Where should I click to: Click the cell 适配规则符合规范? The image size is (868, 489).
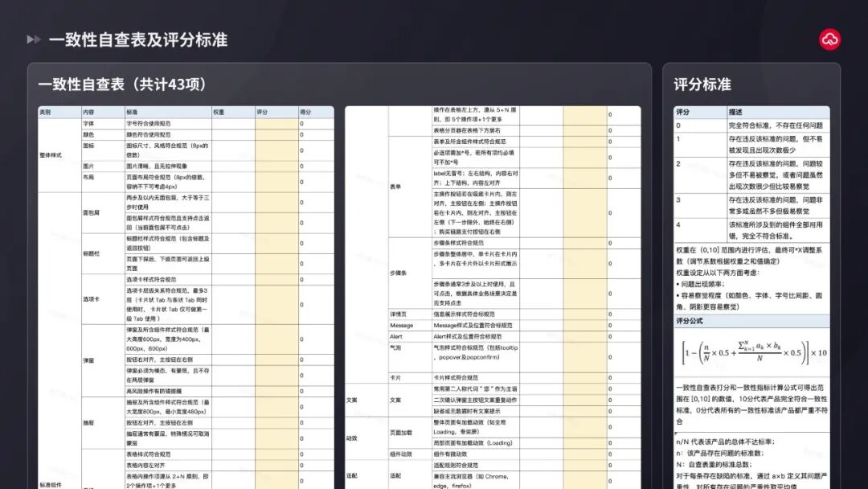click(x=476, y=465)
